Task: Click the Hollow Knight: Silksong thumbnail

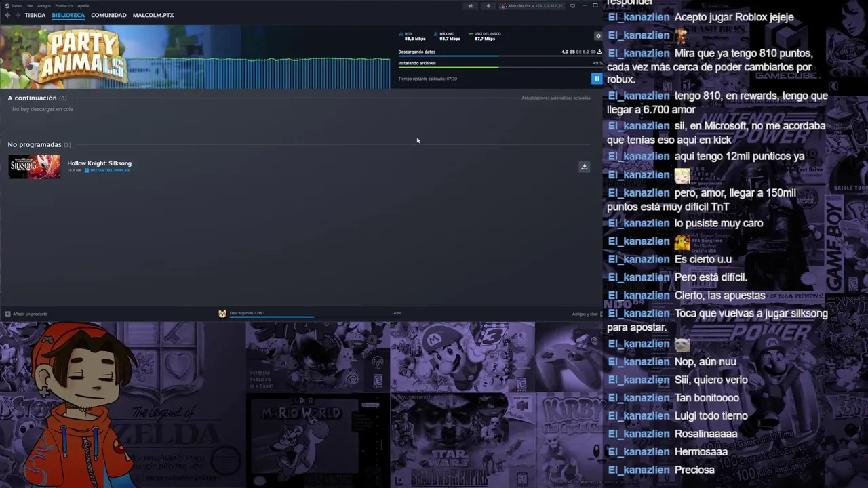Action: [x=34, y=167]
